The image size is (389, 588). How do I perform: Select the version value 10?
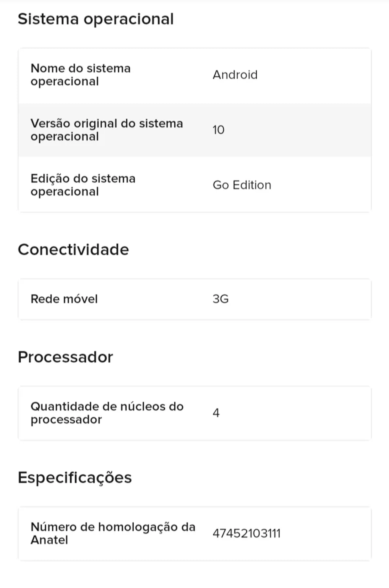click(x=218, y=130)
